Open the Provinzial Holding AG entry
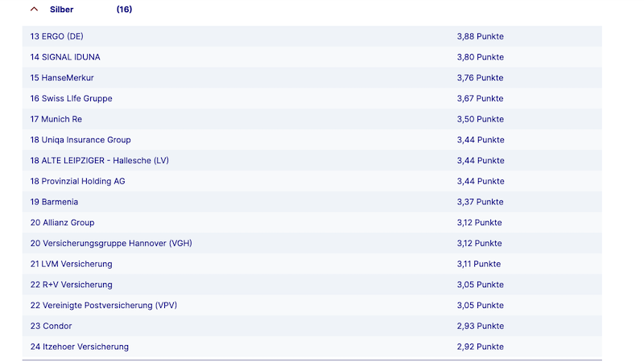 coord(77,181)
